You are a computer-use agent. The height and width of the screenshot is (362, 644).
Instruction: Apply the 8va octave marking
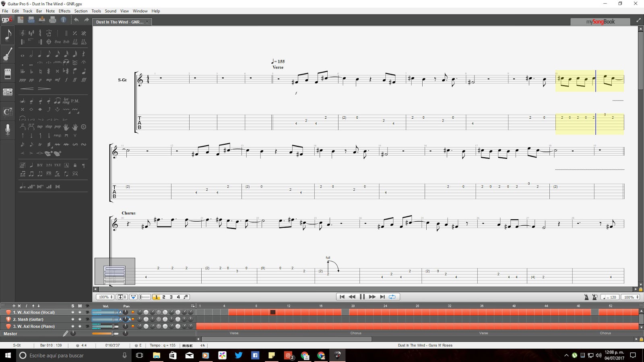[x=58, y=42]
